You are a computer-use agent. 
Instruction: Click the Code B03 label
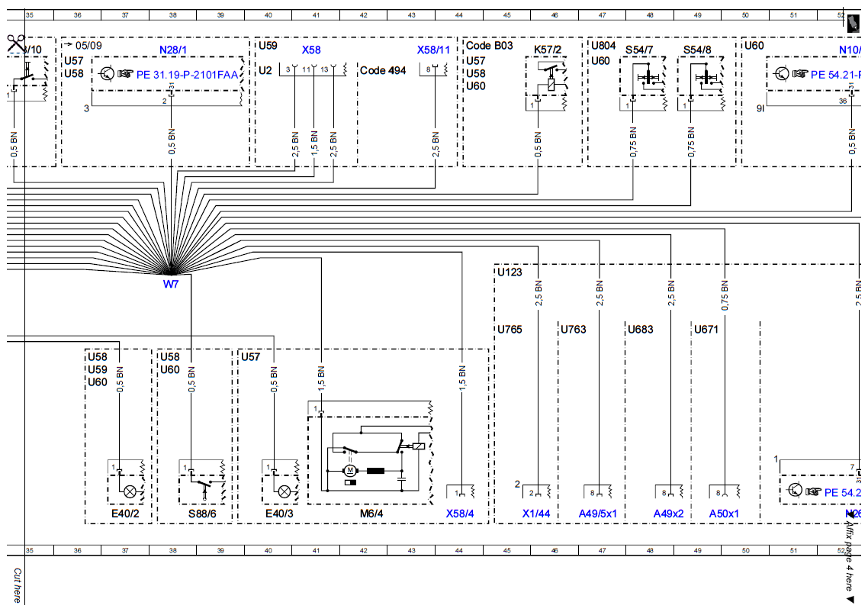(490, 46)
